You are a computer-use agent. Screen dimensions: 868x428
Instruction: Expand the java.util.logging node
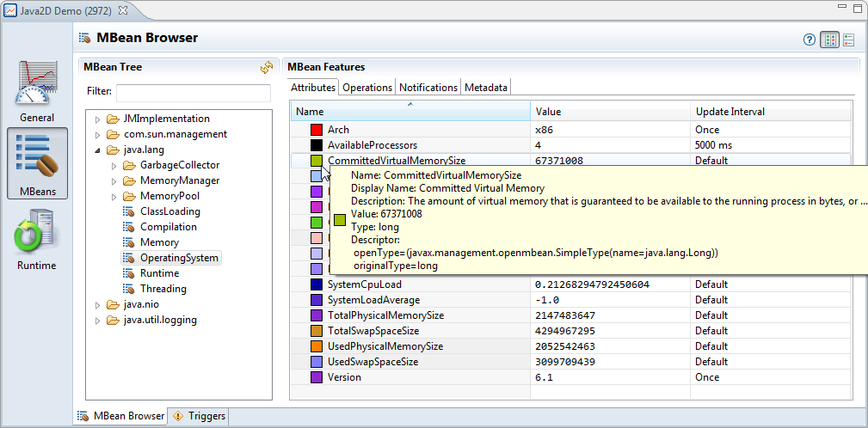[97, 321]
